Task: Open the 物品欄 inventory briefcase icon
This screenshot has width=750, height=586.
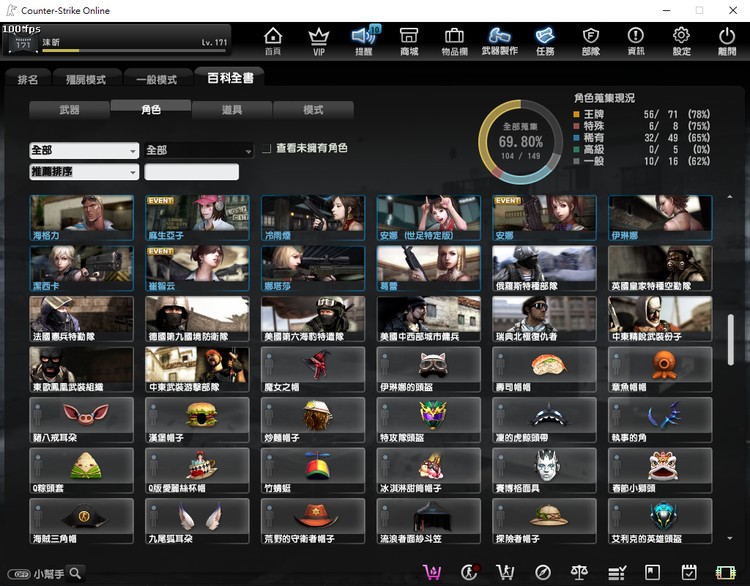Action: click(x=454, y=41)
